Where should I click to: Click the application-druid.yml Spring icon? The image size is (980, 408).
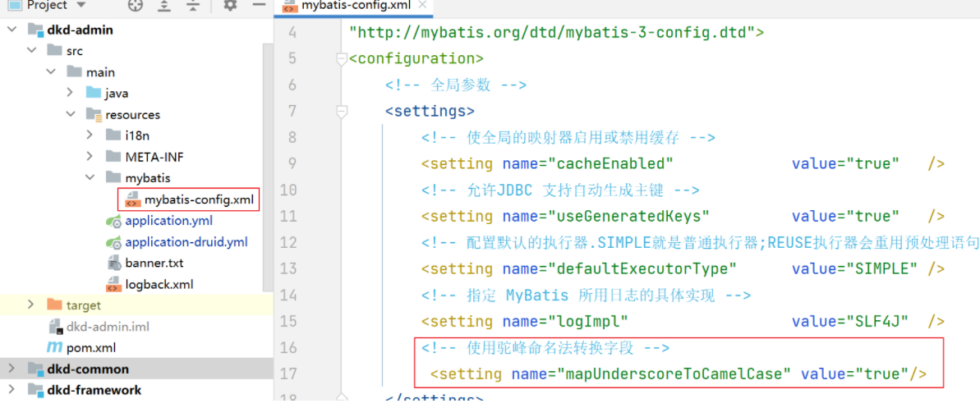pyautogui.click(x=113, y=242)
